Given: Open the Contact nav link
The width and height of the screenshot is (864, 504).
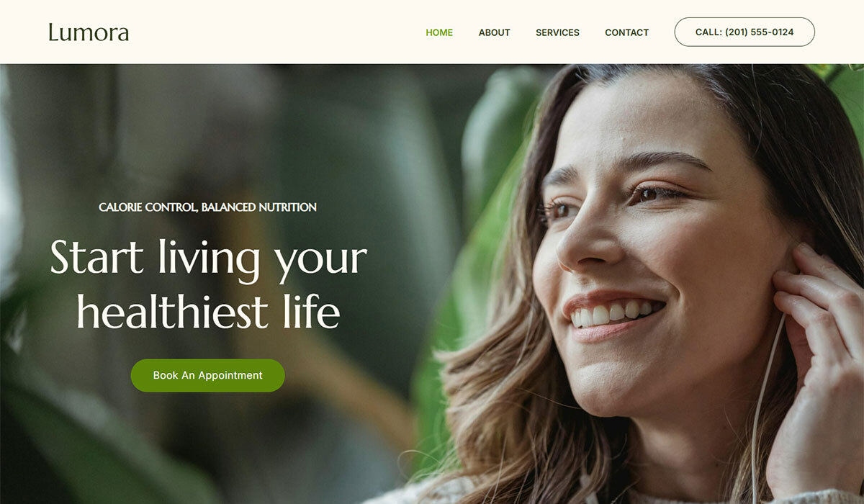Looking at the screenshot, I should (x=626, y=32).
